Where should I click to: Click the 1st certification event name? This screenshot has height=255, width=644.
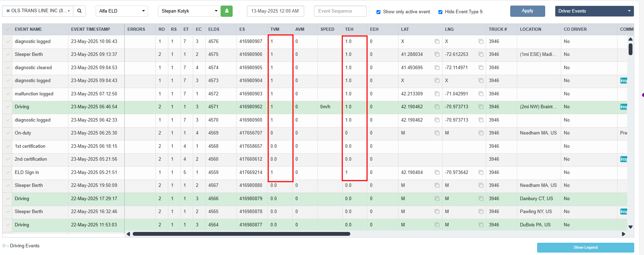click(30, 146)
